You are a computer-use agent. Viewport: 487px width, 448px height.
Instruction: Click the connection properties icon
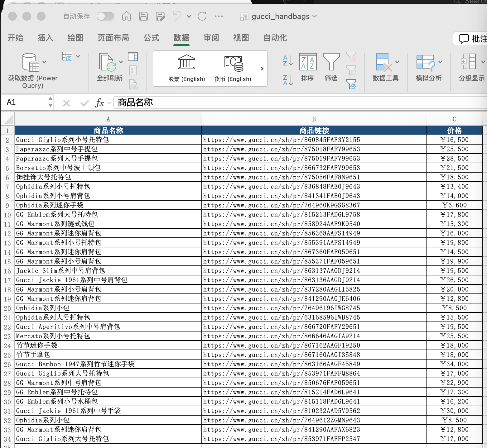click(133, 70)
